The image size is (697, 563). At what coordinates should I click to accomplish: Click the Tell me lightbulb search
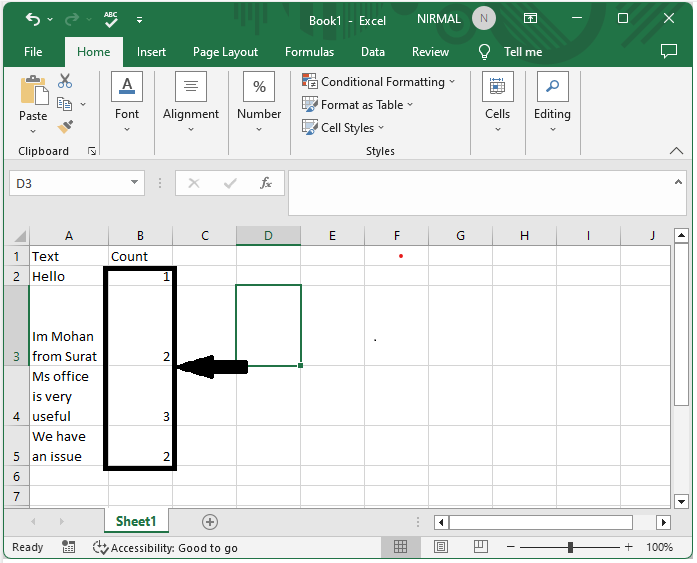click(x=484, y=52)
